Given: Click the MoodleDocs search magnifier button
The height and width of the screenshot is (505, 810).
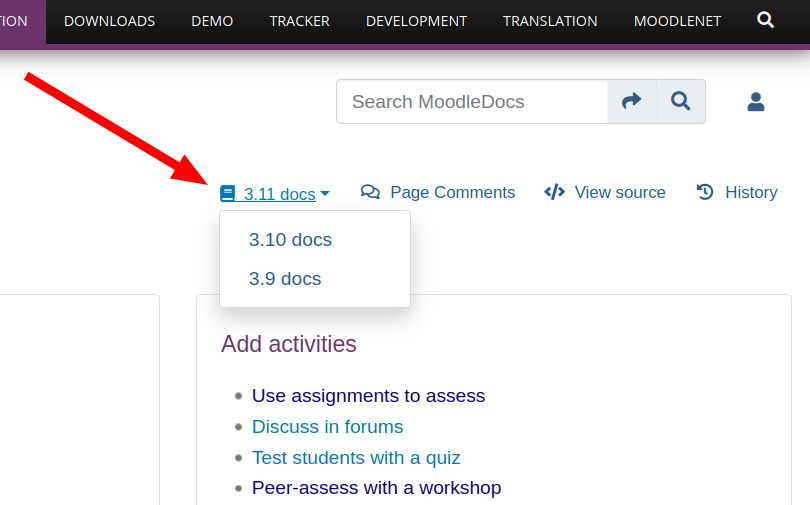Looking at the screenshot, I should 680,102.
